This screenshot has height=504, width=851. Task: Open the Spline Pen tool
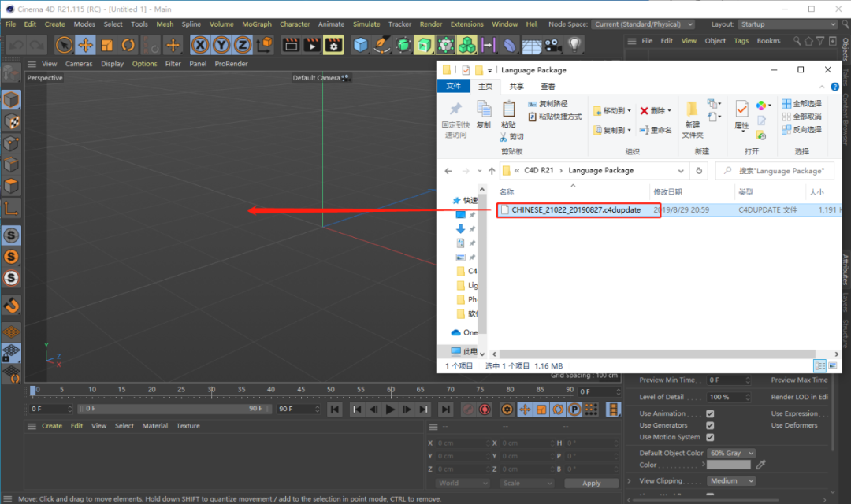point(381,45)
